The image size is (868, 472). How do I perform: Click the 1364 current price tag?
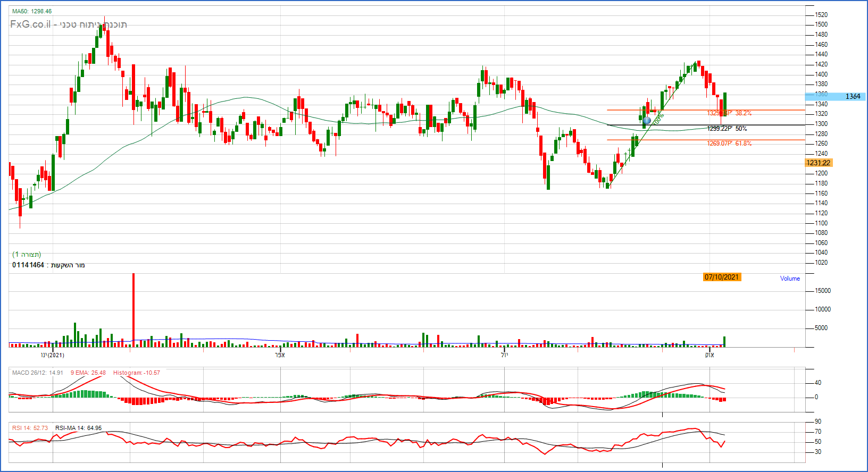852,96
